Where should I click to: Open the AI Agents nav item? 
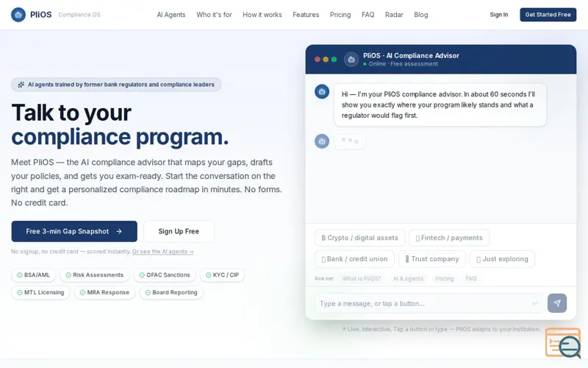pos(171,15)
